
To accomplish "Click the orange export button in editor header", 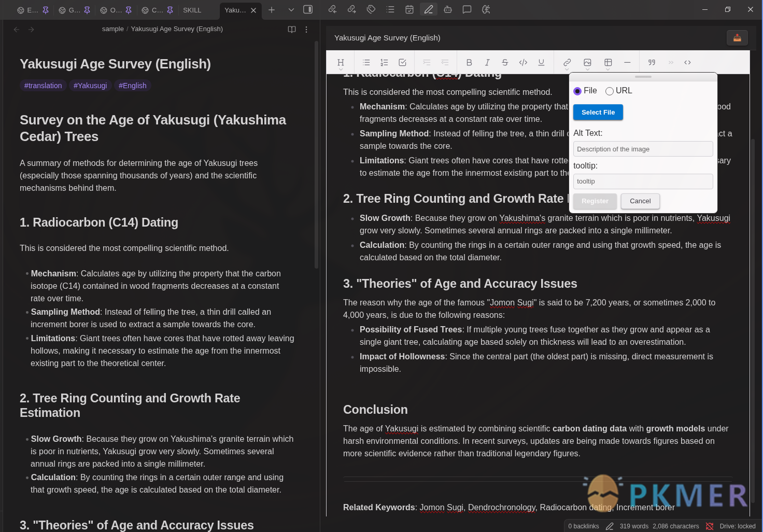I will tap(737, 38).
